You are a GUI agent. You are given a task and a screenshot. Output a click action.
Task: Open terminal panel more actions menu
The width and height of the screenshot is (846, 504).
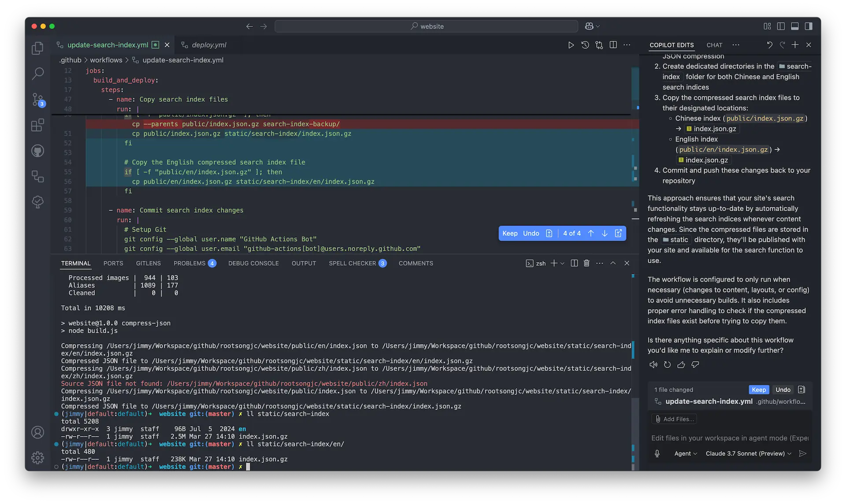click(600, 263)
